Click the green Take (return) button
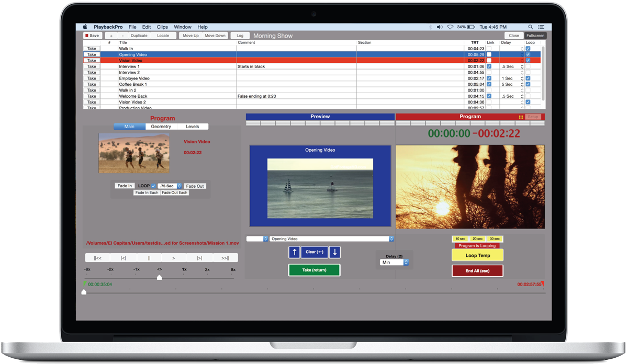This screenshot has width=628, height=364. coord(314,270)
